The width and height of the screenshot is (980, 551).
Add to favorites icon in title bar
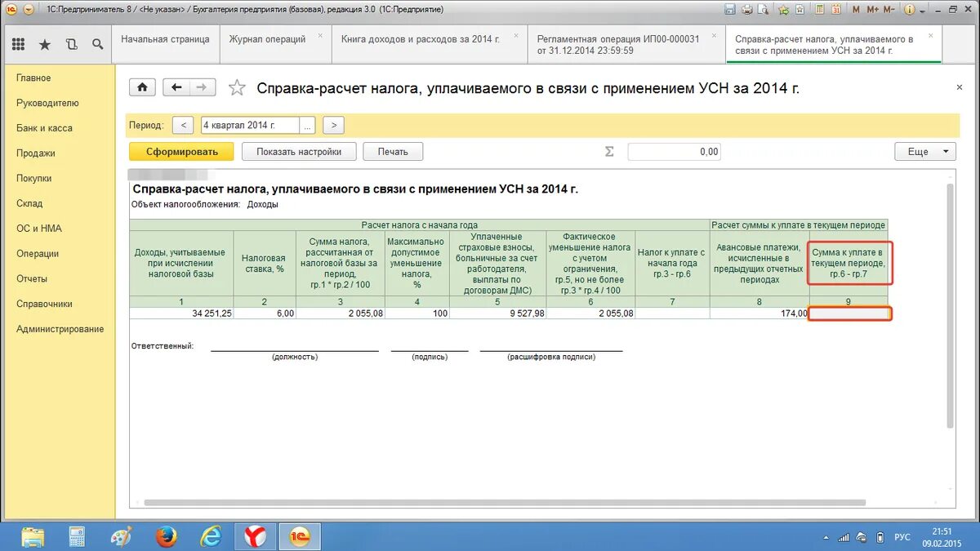800,10
